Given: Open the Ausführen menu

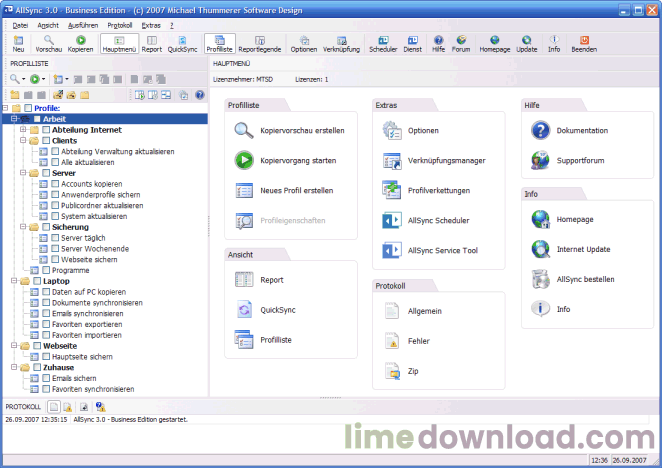Looking at the screenshot, I should 82,24.
